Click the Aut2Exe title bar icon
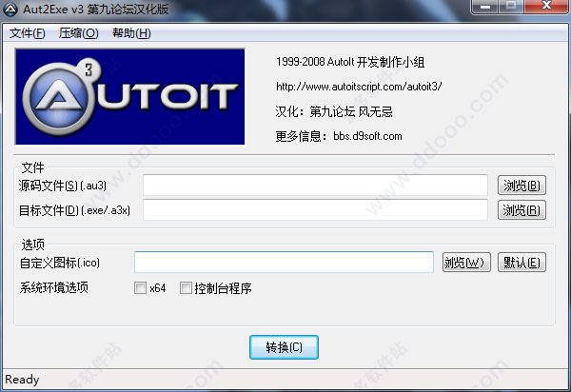This screenshot has height=392, width=571. (x=10, y=10)
